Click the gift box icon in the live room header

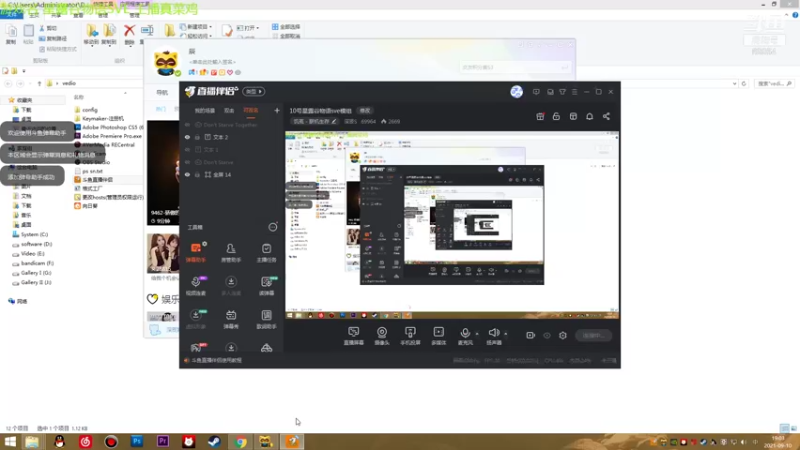pyautogui.click(x=540, y=116)
